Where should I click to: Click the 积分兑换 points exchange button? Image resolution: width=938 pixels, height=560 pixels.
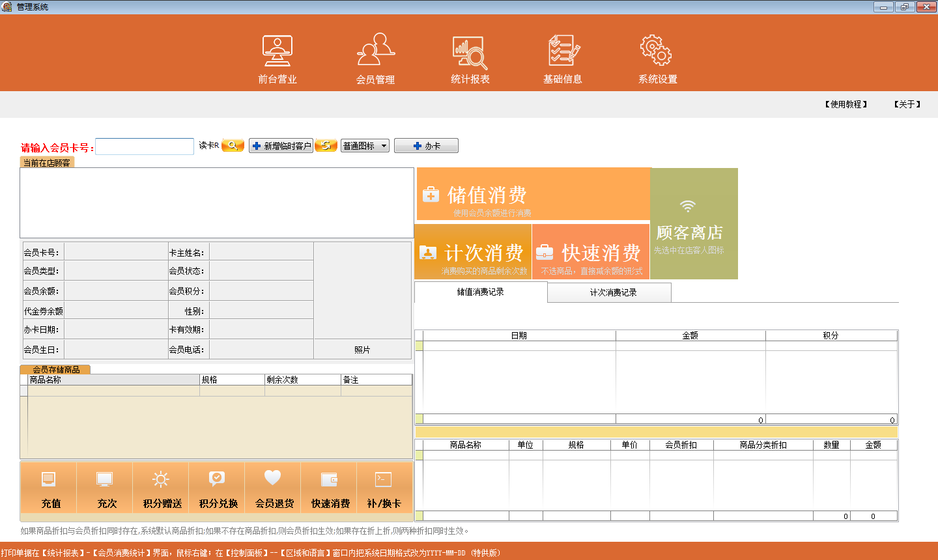(217, 488)
